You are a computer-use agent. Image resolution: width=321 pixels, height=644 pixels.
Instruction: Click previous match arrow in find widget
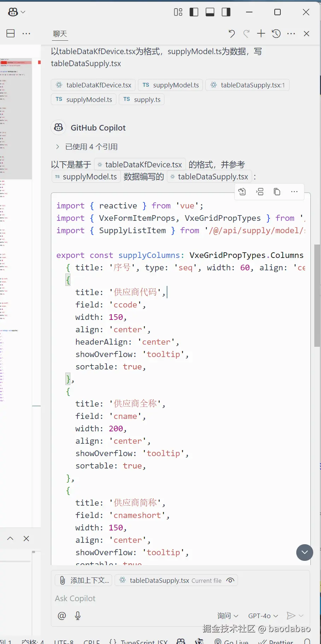[x=10, y=539]
